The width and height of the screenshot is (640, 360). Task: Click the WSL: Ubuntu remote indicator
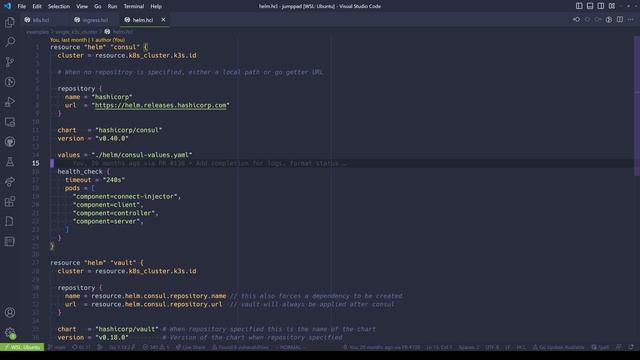(x=22, y=347)
